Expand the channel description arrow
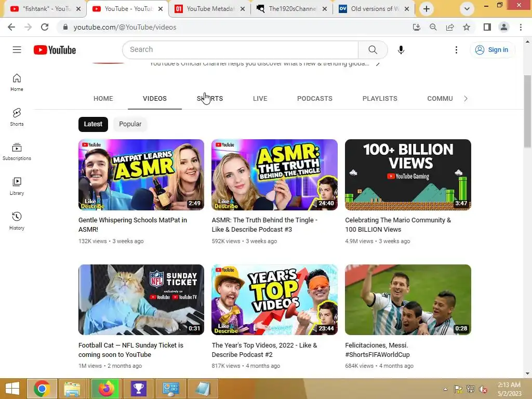532x399 pixels. coord(378,64)
